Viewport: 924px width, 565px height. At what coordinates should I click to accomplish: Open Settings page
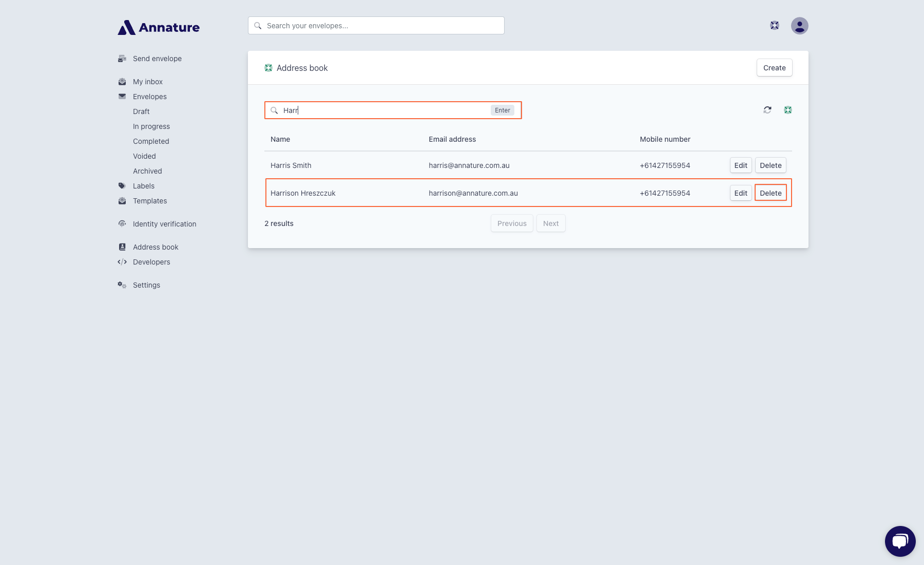coord(146,285)
